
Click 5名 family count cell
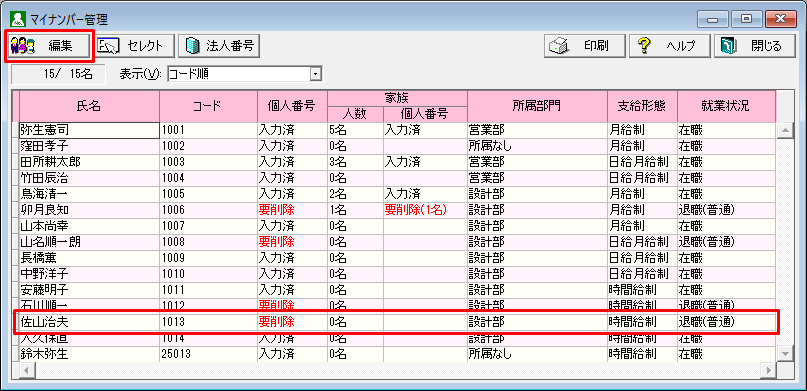click(355, 130)
